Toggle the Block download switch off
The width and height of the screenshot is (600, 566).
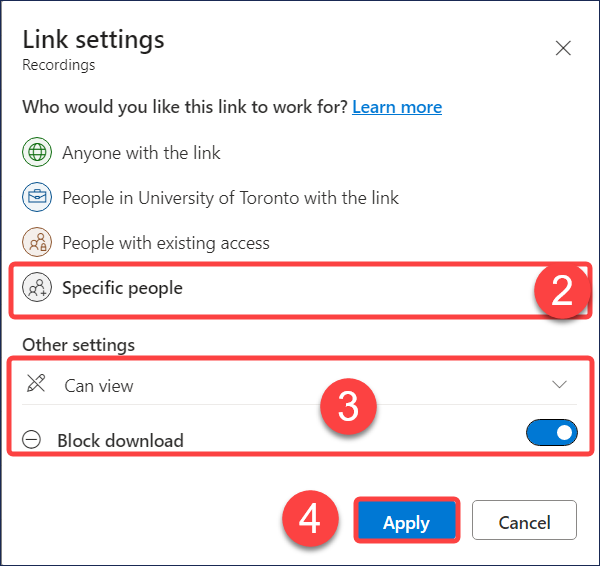tap(552, 432)
